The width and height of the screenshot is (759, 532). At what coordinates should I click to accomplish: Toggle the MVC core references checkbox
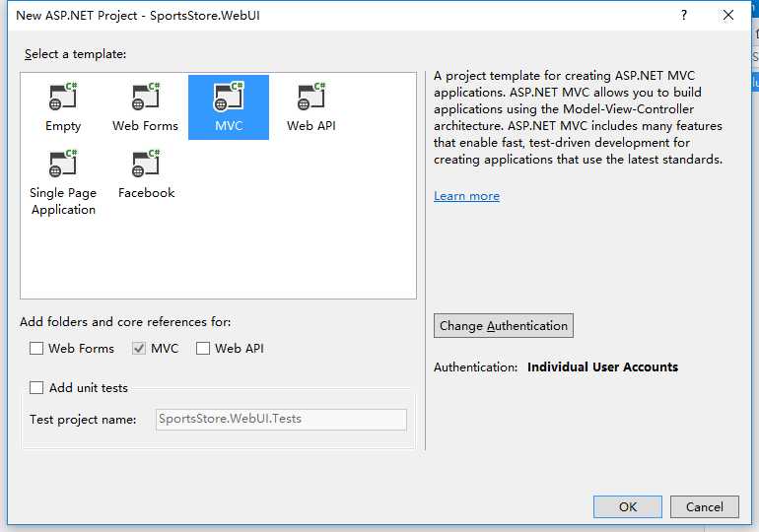coord(139,348)
